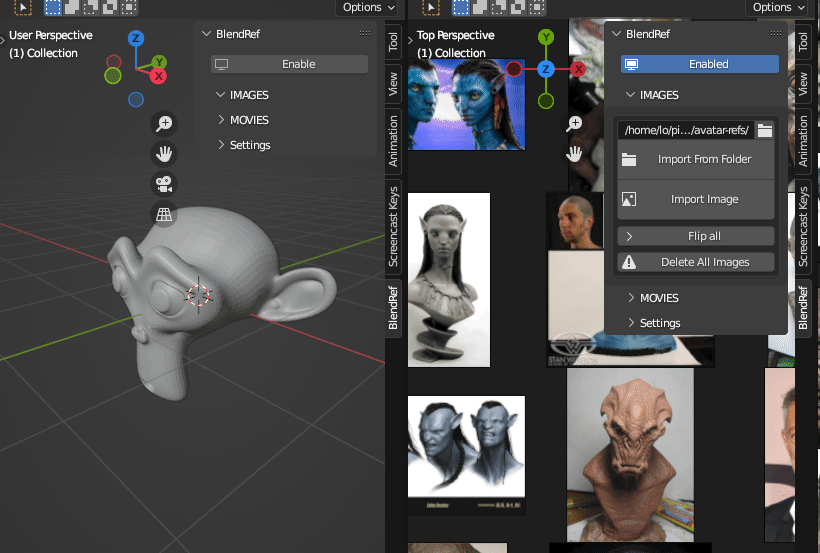The width and height of the screenshot is (820, 553).
Task: Choose the set-selection mode icon in right header
Action: [461, 7]
